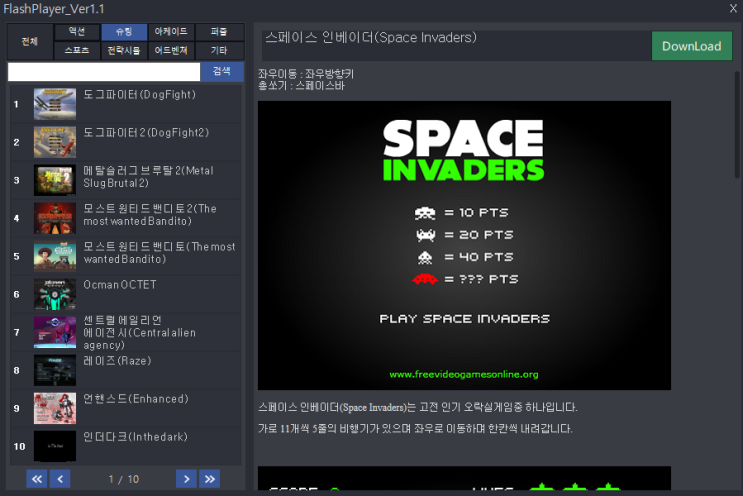This screenshot has height=496, width=743.
Task: Select the 전체 category tab
Action: (x=30, y=41)
